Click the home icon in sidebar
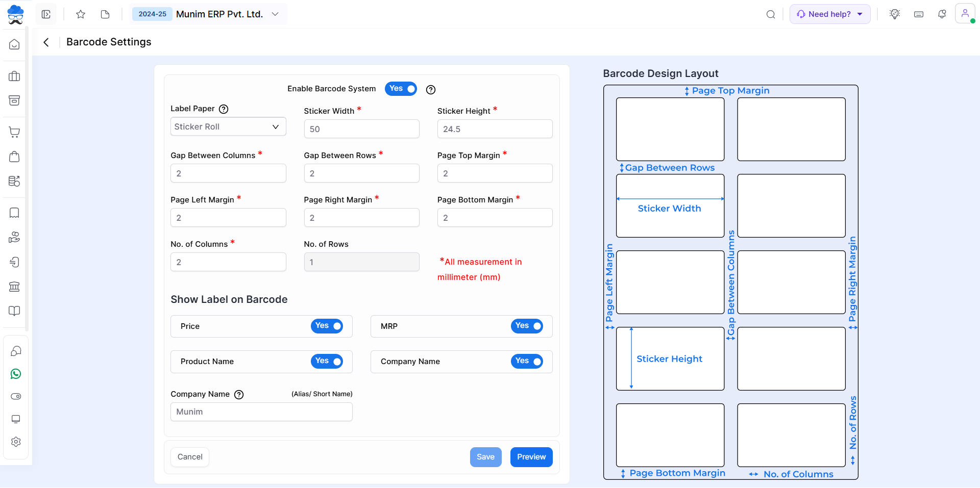The height and width of the screenshot is (488, 980). [x=15, y=44]
